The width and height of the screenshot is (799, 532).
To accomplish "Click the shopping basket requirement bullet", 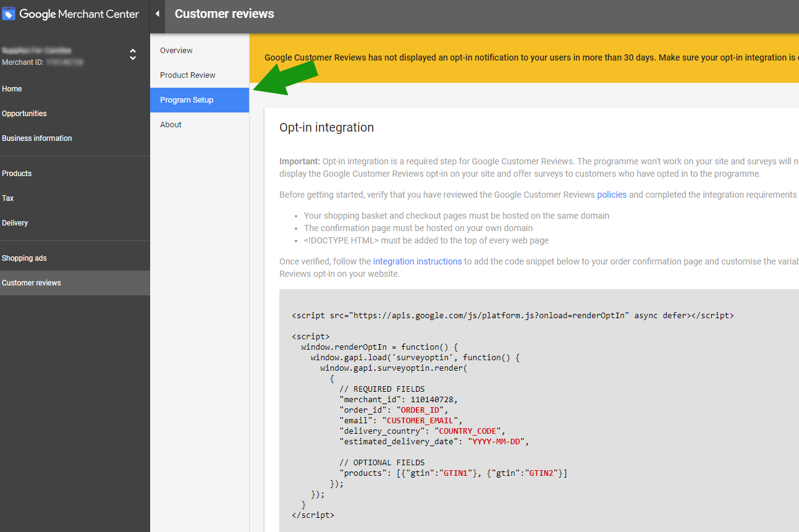I will click(x=457, y=216).
